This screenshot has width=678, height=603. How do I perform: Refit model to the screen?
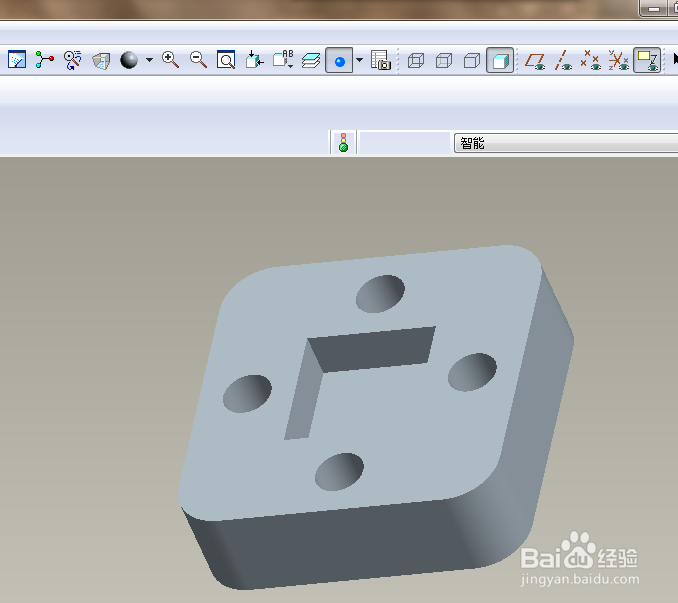(226, 60)
